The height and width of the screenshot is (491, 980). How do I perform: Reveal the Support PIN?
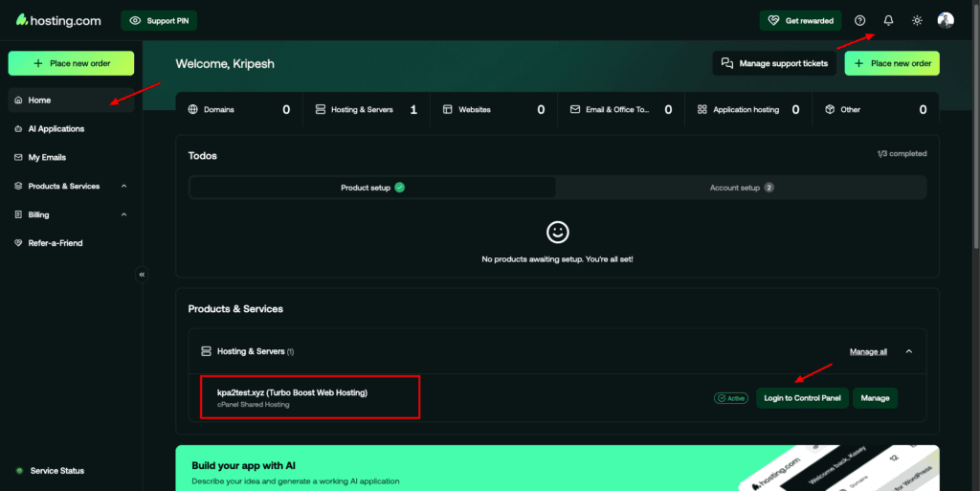159,21
